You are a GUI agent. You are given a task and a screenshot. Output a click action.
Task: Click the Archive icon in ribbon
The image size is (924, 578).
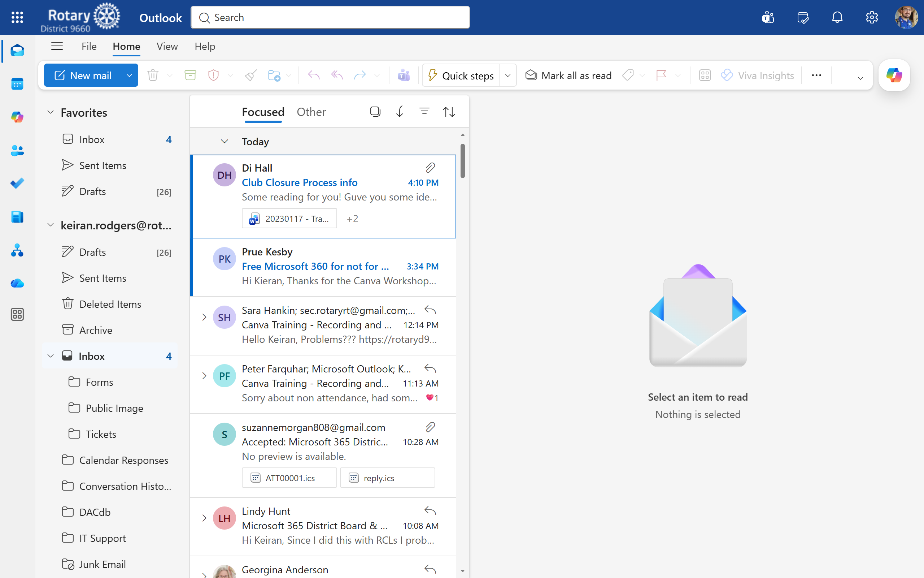pos(190,75)
